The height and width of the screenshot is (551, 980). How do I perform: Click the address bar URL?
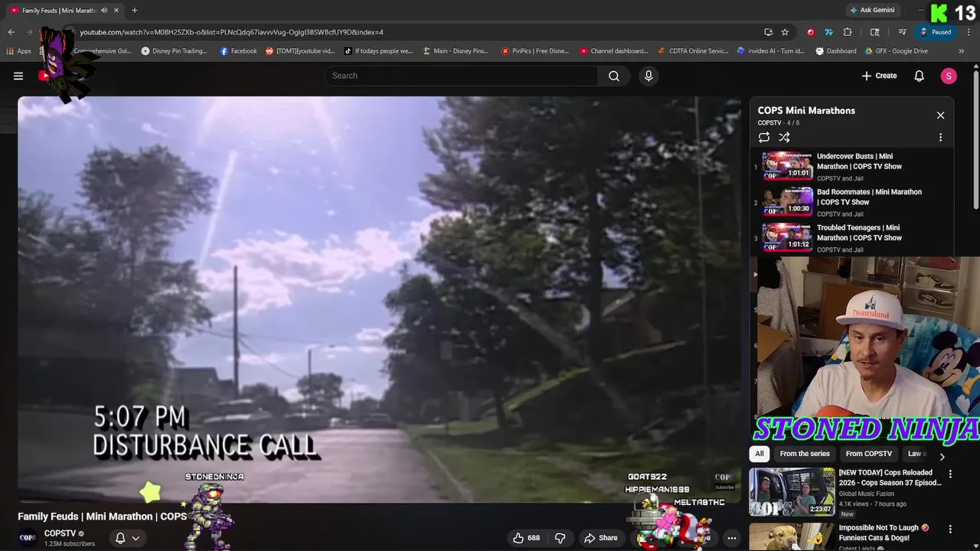coord(231,32)
